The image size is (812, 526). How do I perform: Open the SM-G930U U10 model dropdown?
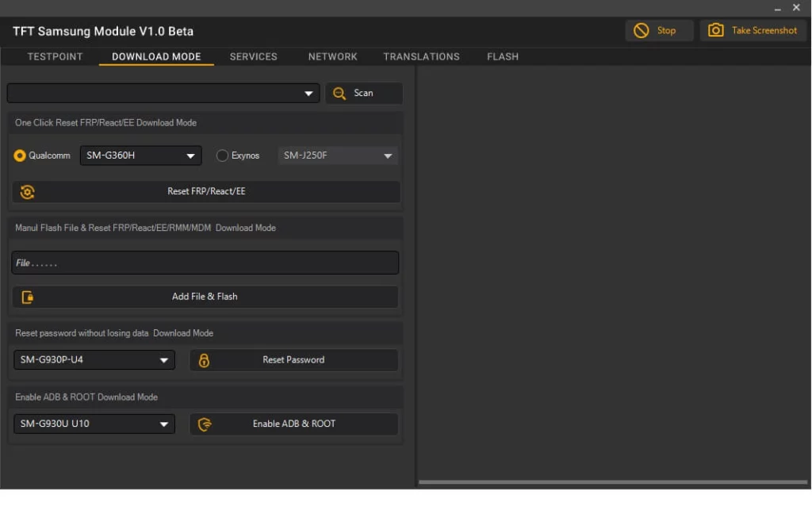click(x=94, y=424)
